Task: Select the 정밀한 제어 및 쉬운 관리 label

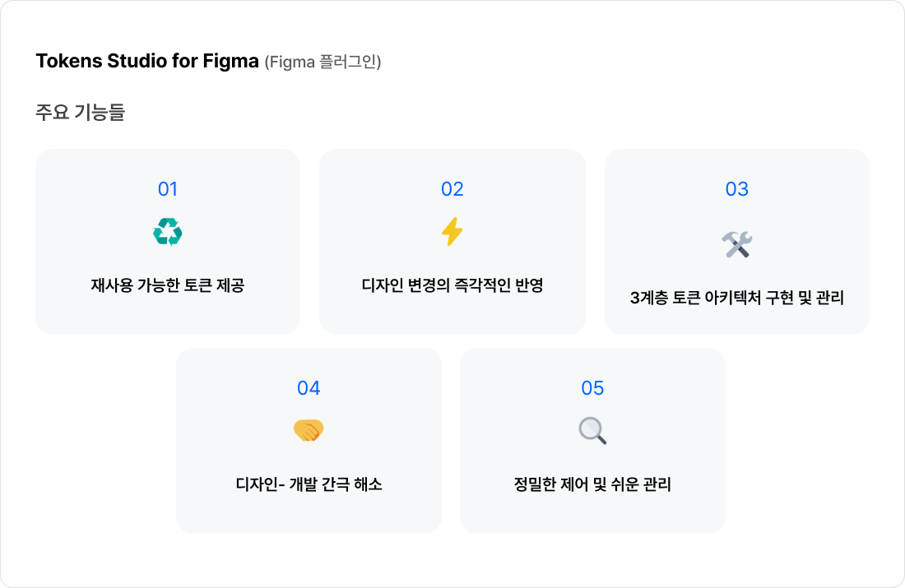Action: (592, 484)
